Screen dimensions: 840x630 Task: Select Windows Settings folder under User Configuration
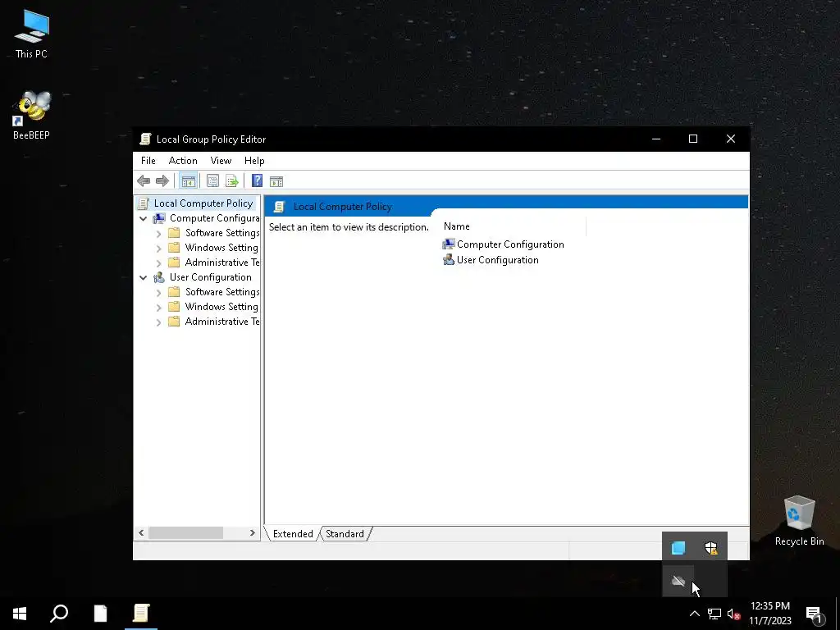pyautogui.click(x=221, y=307)
